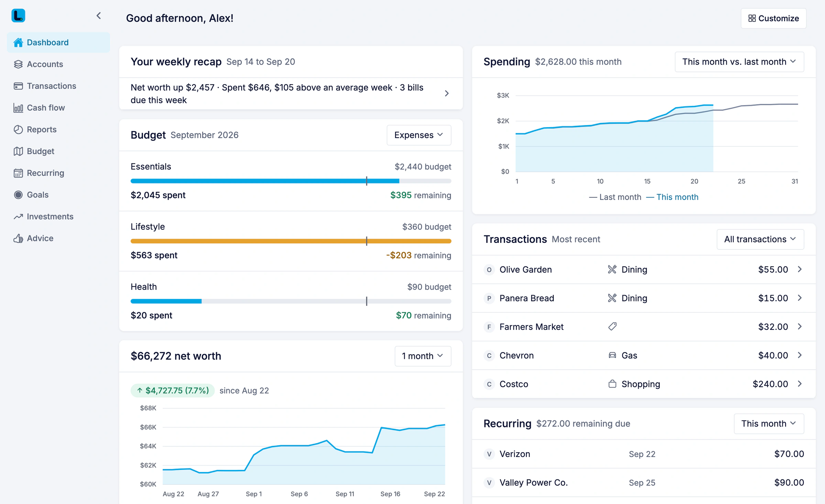Click the Verizon recurring bill row
The image size is (825, 504).
(643, 454)
